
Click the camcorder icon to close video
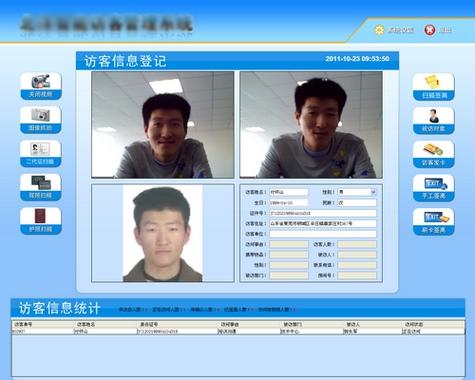click(41, 86)
